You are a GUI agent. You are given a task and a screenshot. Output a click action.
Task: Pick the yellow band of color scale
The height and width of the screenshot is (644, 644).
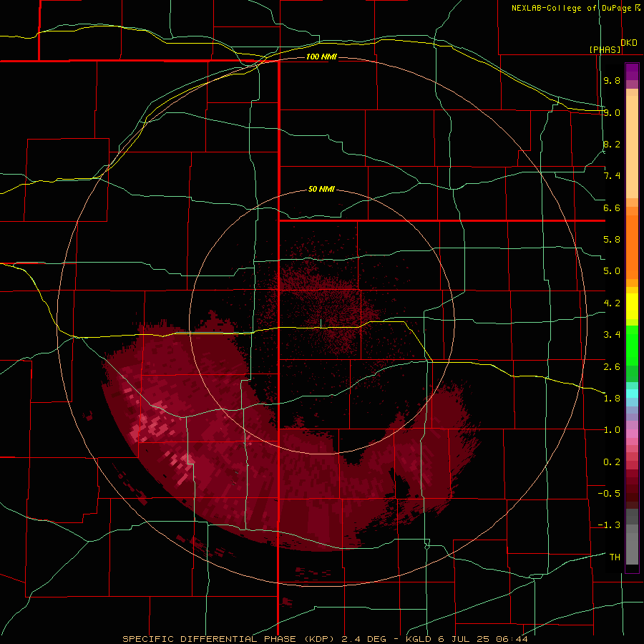click(x=632, y=306)
